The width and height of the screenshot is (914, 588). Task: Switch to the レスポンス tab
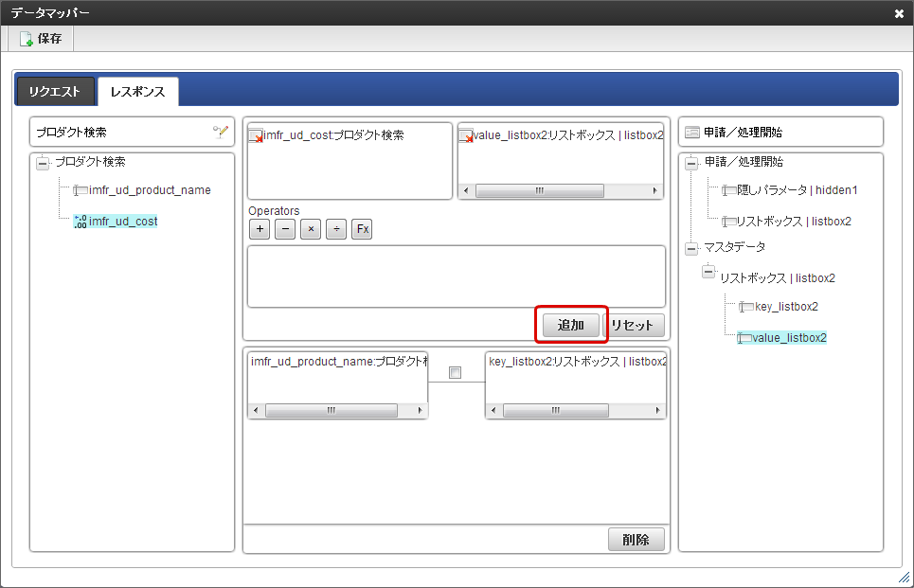tap(138, 92)
